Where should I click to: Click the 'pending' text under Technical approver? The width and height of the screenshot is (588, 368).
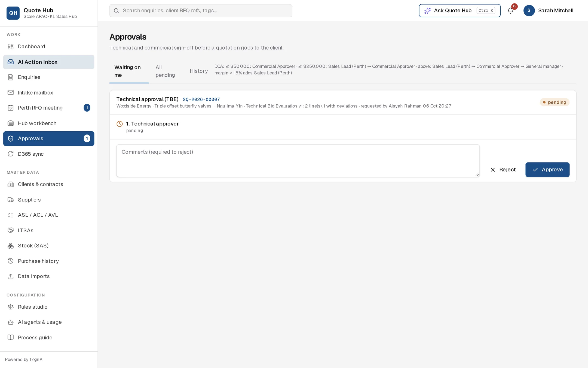[x=134, y=131]
